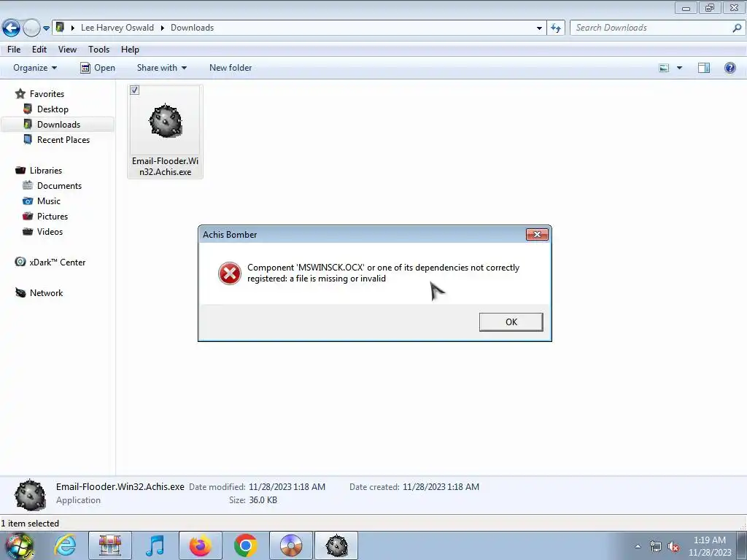The image size is (747, 560).
Task: Switch to Achis Bomber taskbar button
Action: point(336,545)
